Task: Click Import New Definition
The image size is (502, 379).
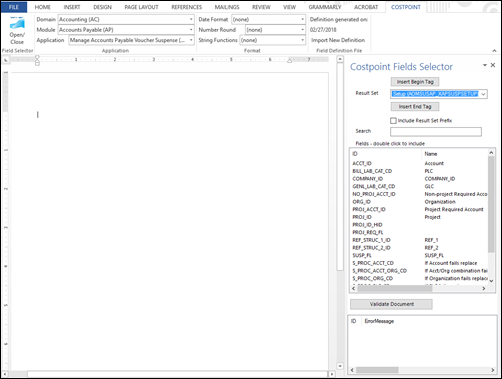Action: (338, 40)
